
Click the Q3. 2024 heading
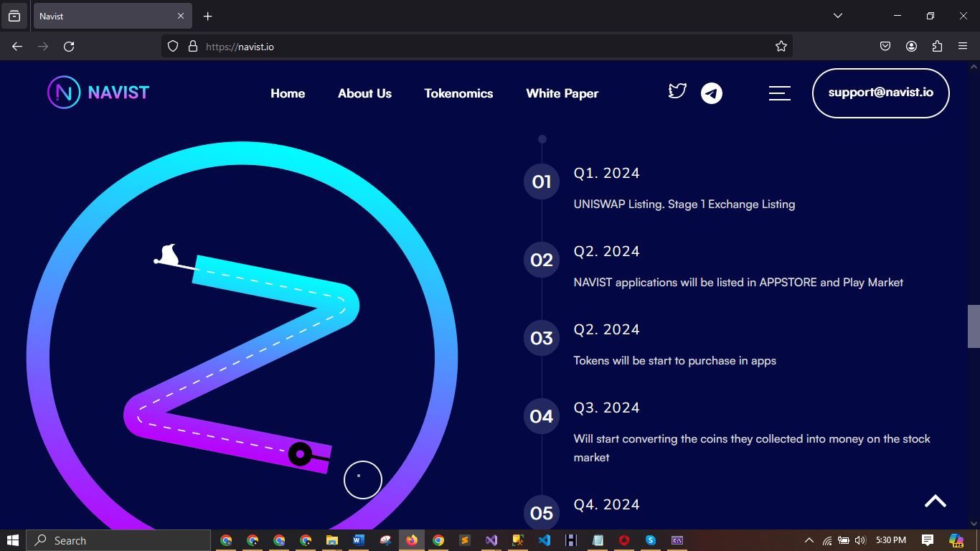[606, 408]
